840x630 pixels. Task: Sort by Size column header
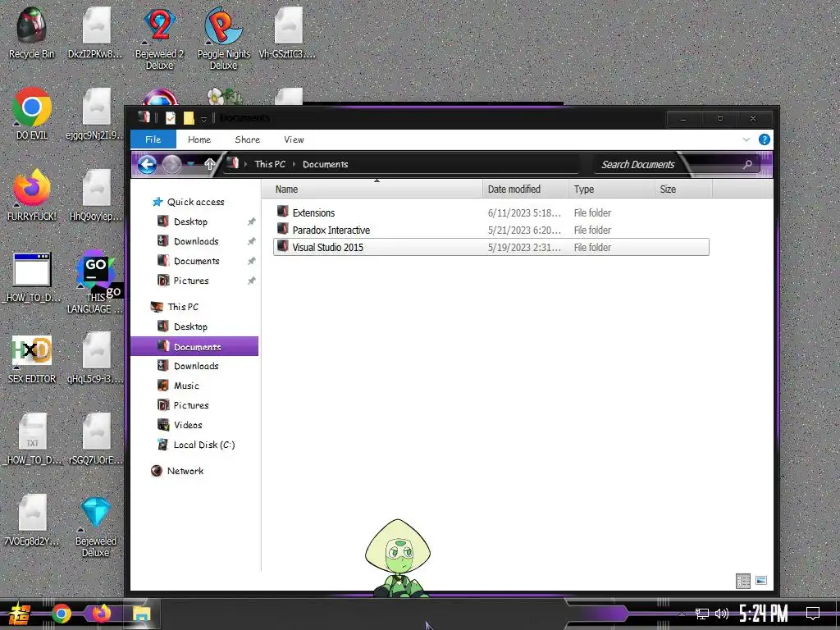(x=683, y=189)
